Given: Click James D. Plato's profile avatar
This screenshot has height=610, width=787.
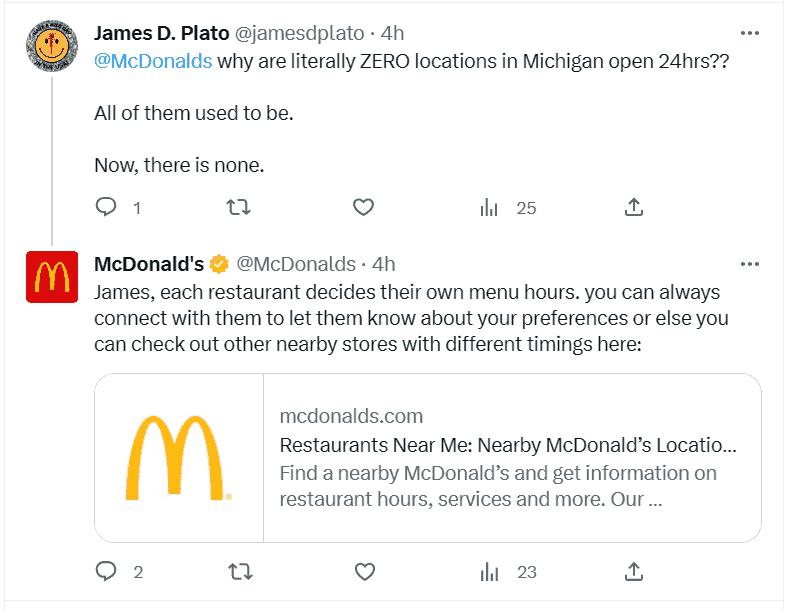Looking at the screenshot, I should pos(51,46).
